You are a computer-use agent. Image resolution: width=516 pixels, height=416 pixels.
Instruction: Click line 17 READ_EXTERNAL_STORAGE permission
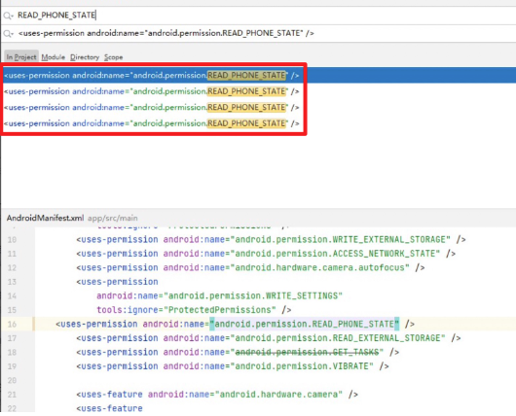269,338
